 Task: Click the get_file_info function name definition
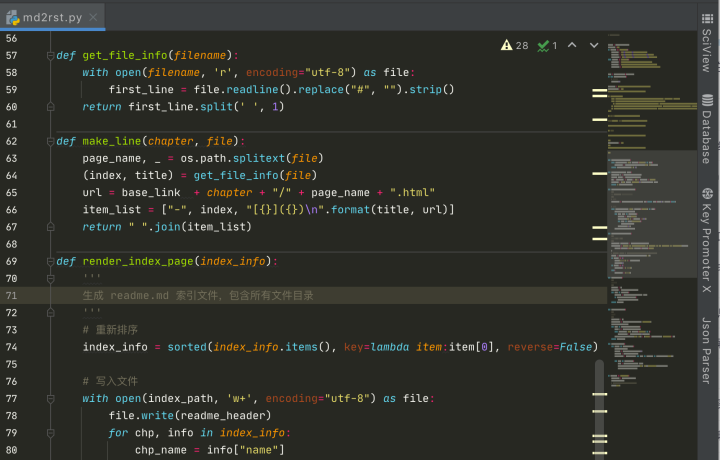tap(125, 56)
